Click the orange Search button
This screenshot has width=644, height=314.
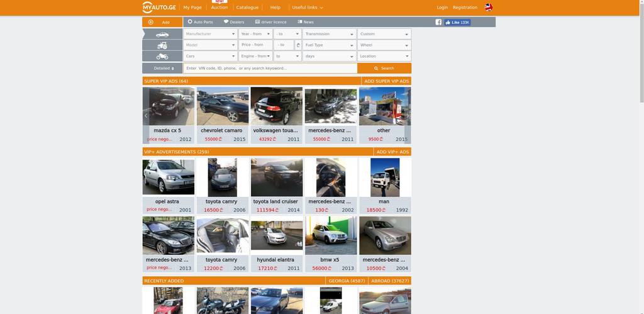(x=384, y=68)
